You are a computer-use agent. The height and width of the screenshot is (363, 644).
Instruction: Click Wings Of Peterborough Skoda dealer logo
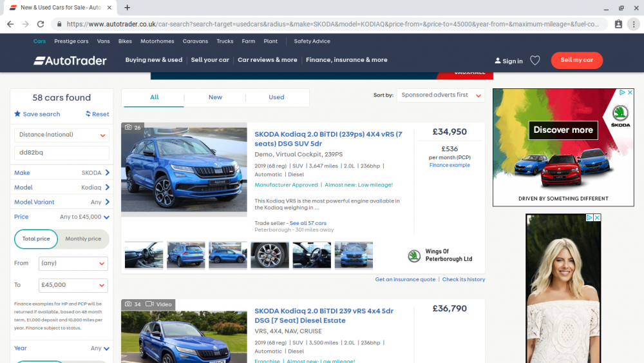pyautogui.click(x=414, y=256)
